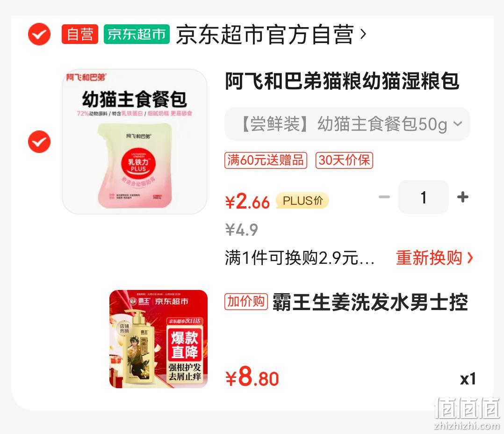Tap the 30天价保 price guarantee tag

click(344, 160)
